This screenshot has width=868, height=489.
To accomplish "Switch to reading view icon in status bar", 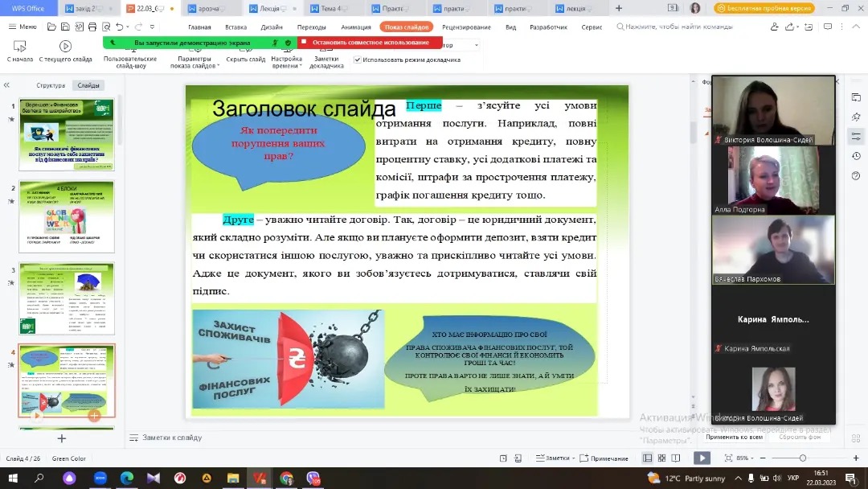I will [677, 458].
